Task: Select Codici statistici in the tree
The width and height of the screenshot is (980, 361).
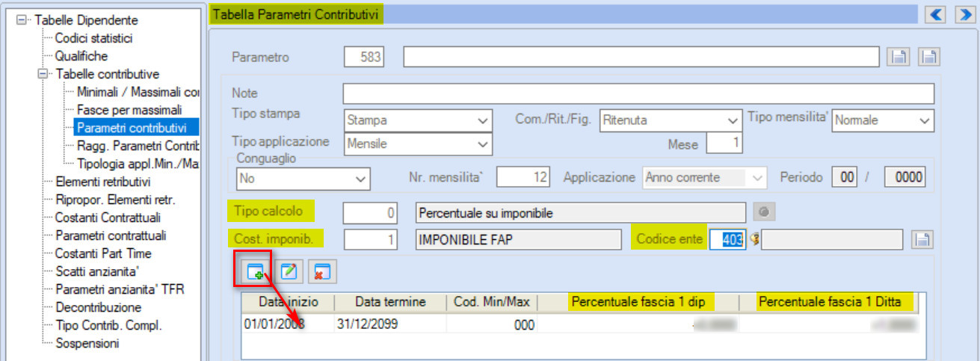Action: pyautogui.click(x=93, y=38)
